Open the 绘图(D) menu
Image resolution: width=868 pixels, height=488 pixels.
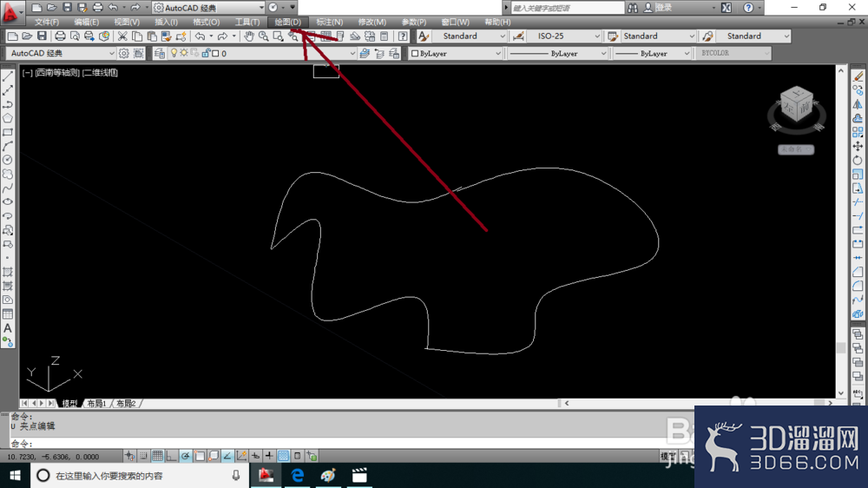pyautogui.click(x=288, y=23)
